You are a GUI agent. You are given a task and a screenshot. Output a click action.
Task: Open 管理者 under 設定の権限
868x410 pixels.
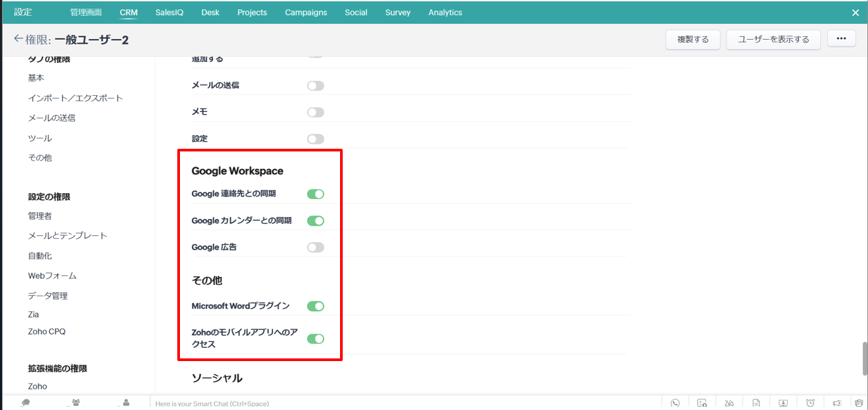[40, 216]
